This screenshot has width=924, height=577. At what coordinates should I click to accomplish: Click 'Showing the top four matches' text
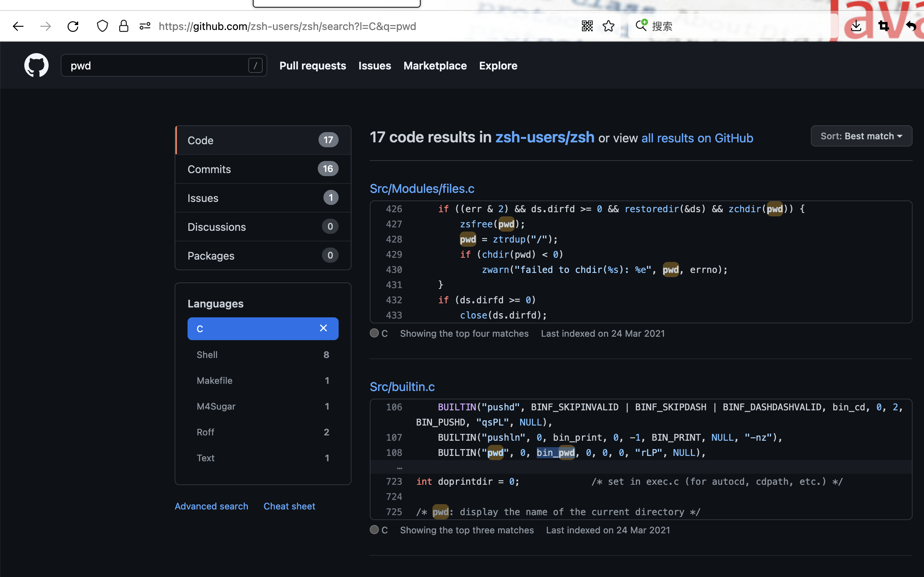[464, 333]
